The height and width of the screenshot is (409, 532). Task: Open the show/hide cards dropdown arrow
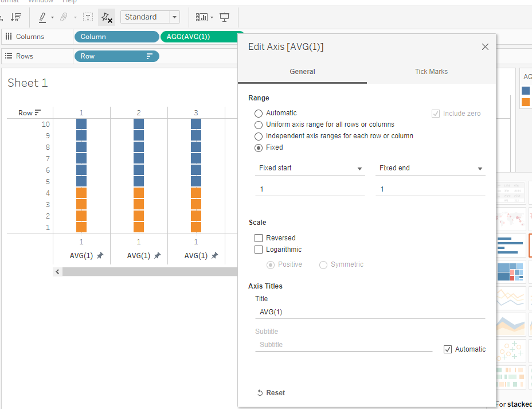212,17
